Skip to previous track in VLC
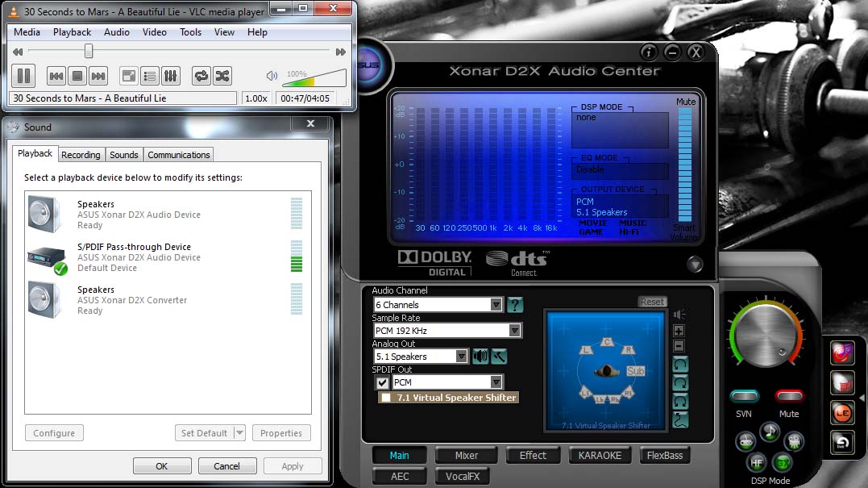This screenshot has height=488, width=868. [x=56, y=76]
